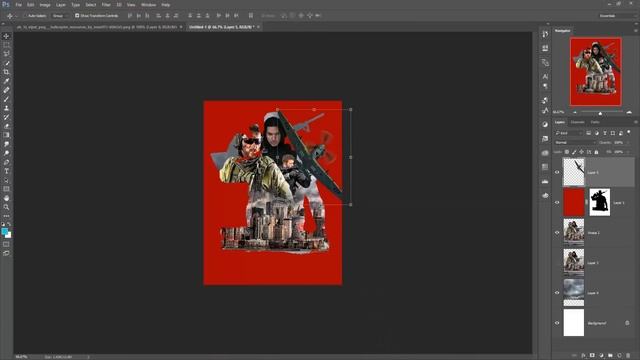The width and height of the screenshot is (640, 360).
Task: Open the Edit menu
Action: [31, 5]
